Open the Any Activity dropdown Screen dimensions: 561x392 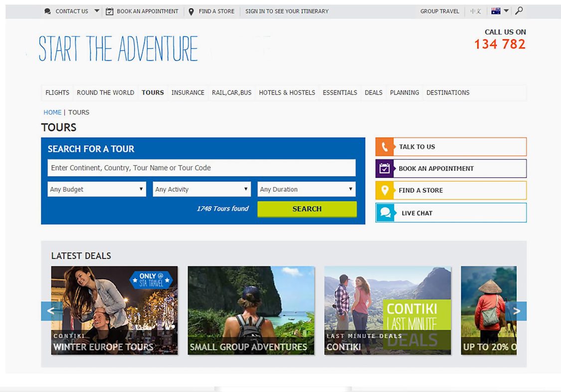(x=202, y=189)
